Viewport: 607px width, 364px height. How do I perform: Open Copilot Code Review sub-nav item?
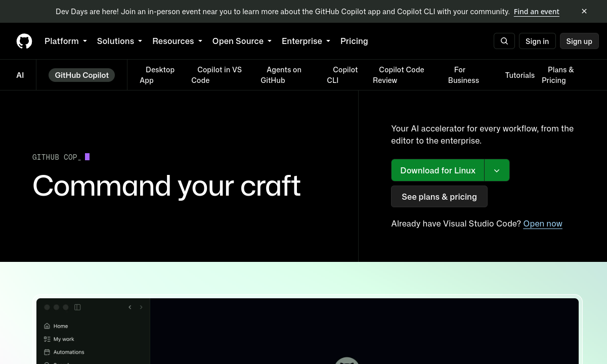coord(399,75)
